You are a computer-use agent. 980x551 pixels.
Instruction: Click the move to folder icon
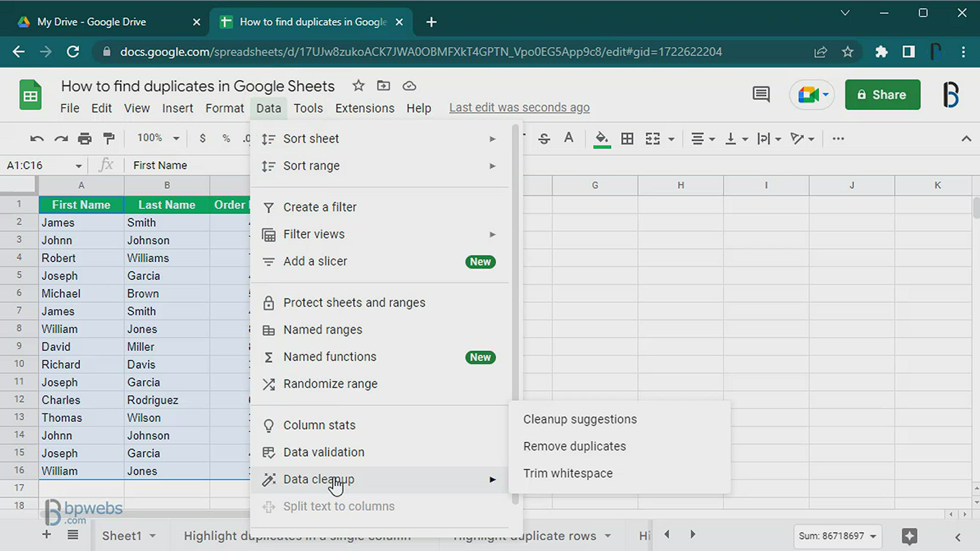tap(383, 86)
